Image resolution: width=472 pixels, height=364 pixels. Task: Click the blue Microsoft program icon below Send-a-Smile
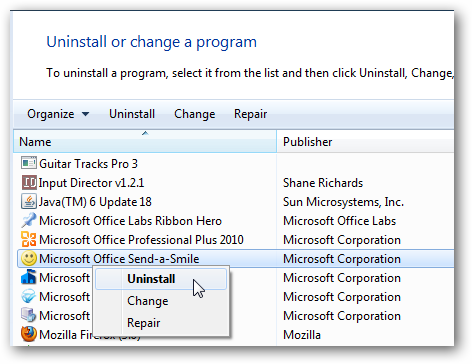[x=29, y=277]
